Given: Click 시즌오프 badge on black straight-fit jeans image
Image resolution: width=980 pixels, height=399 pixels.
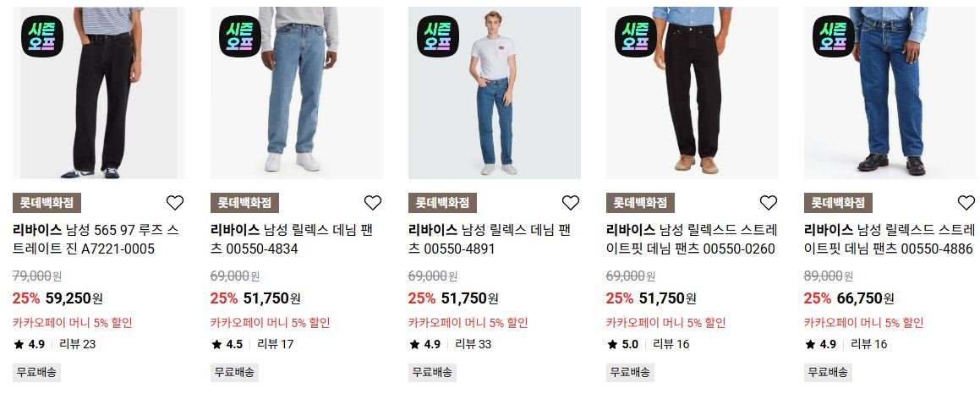Looking at the screenshot, I should point(636,36).
